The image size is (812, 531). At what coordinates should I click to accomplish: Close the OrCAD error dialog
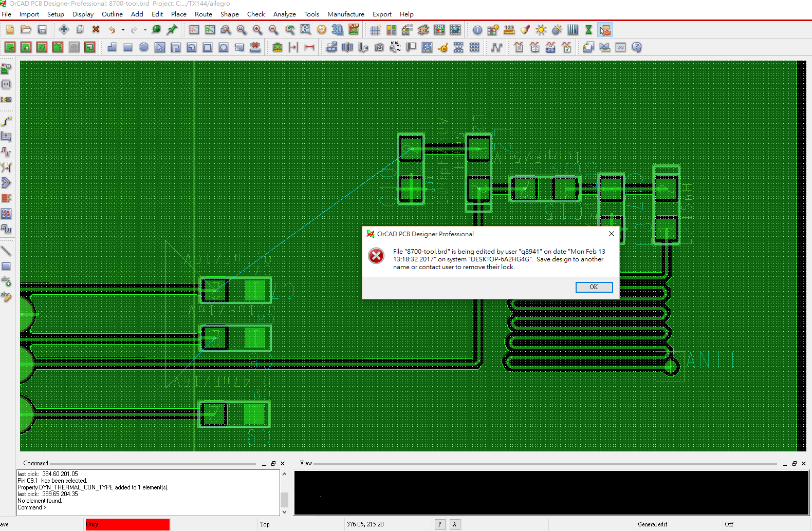[611, 234]
